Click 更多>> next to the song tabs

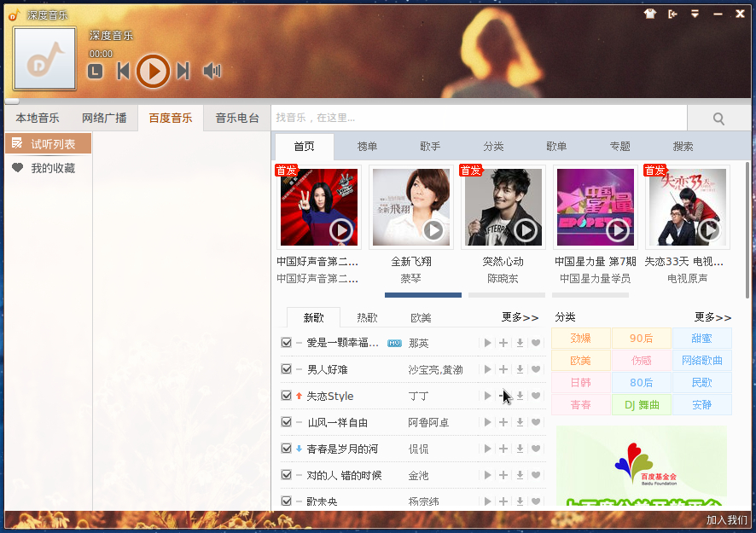520,317
